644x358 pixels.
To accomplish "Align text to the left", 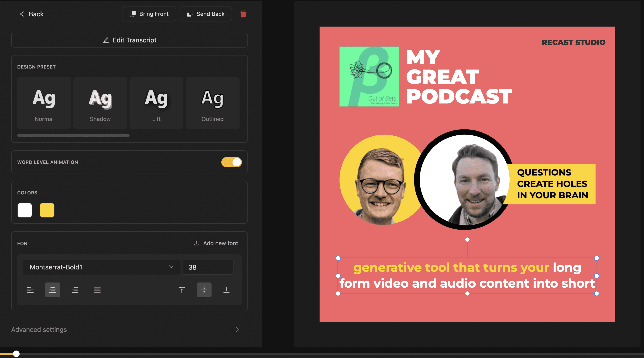I will [30, 290].
